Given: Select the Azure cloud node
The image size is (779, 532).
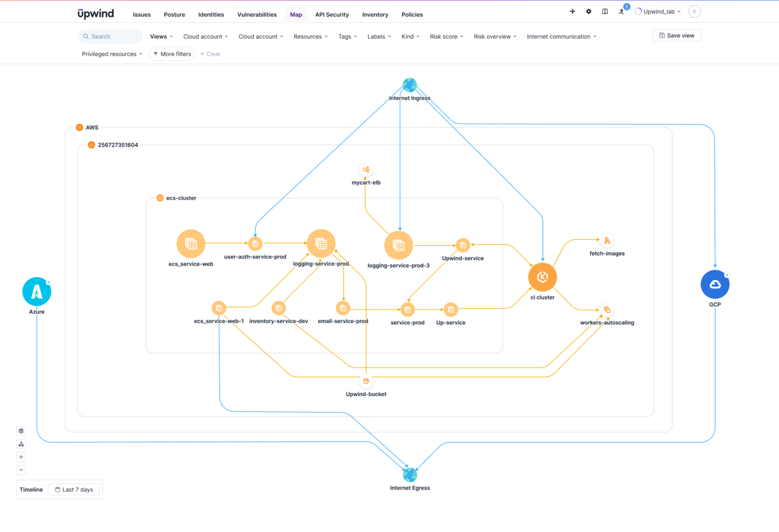Looking at the screenshot, I should point(36,291).
